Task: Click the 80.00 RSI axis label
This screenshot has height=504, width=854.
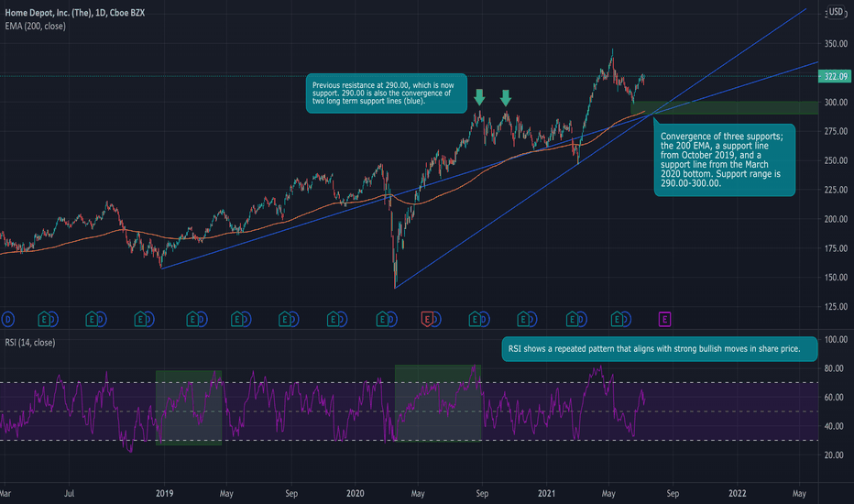Action: (835, 368)
